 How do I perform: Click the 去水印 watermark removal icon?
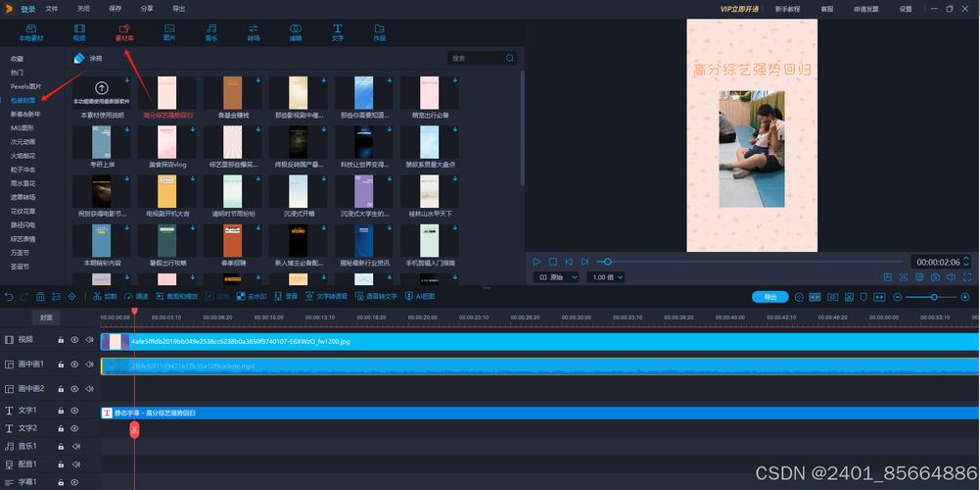click(241, 296)
